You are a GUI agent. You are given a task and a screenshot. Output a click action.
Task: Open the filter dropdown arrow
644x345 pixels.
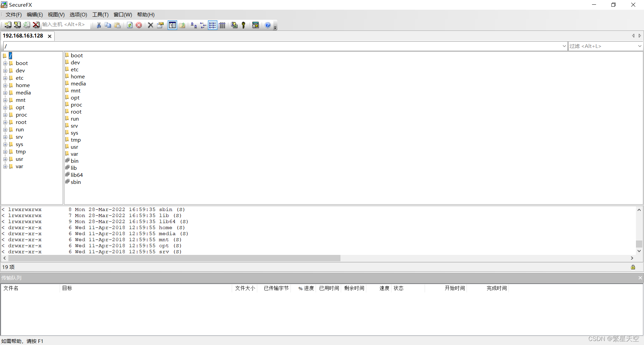click(640, 46)
